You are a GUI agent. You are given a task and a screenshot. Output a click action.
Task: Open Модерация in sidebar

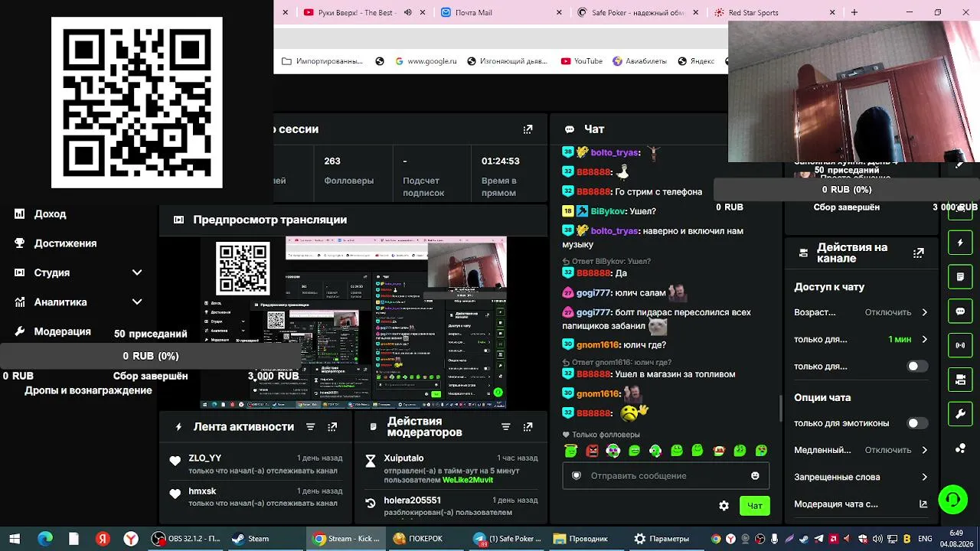(62, 331)
